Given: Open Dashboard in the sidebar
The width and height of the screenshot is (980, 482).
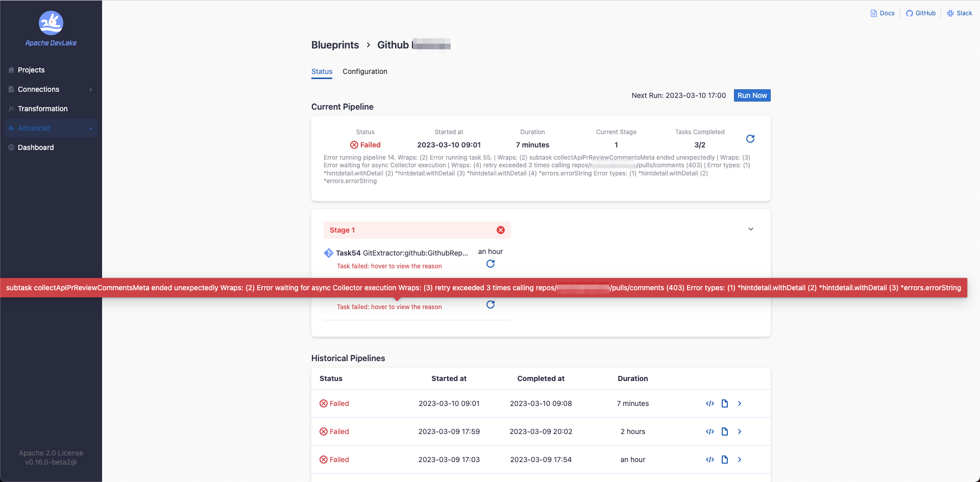Looking at the screenshot, I should coord(36,147).
